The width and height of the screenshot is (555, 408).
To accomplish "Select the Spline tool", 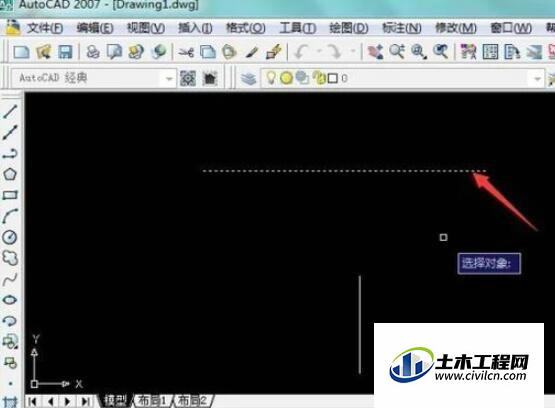I will (10, 279).
